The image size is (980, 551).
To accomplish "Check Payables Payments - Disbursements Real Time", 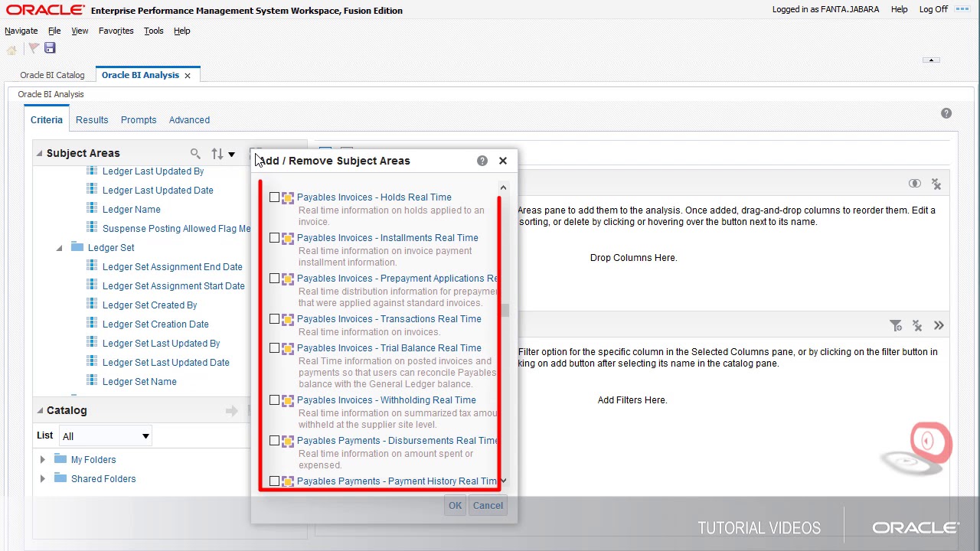I will tap(274, 441).
